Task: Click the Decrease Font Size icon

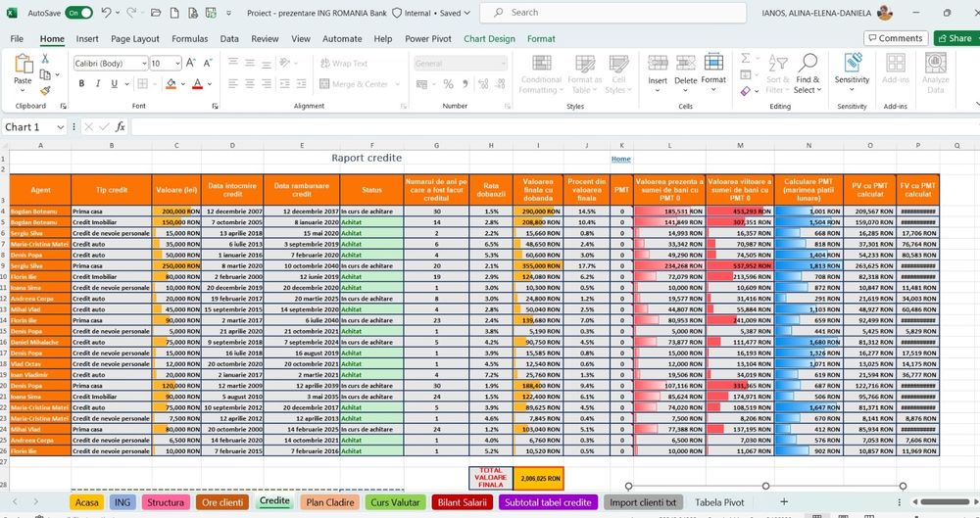Action: tap(208, 63)
